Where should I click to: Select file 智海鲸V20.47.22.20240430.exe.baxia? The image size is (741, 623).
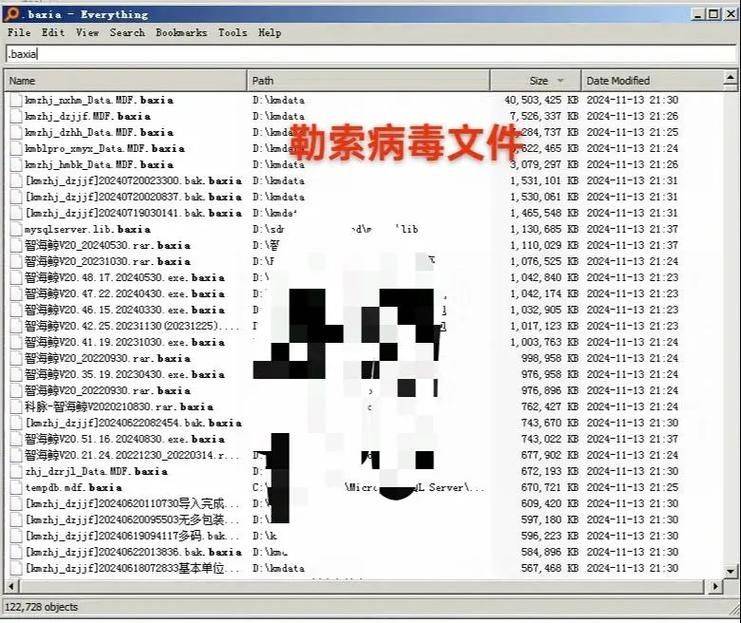click(125, 294)
